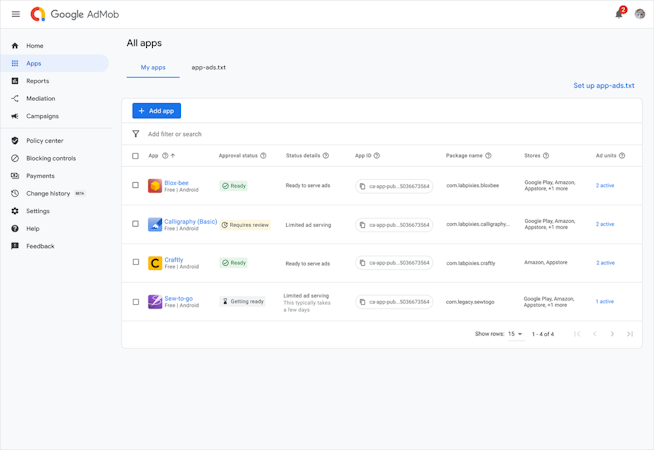The height and width of the screenshot is (450, 654).
Task: Open the Craftly app link
Action: (x=174, y=259)
